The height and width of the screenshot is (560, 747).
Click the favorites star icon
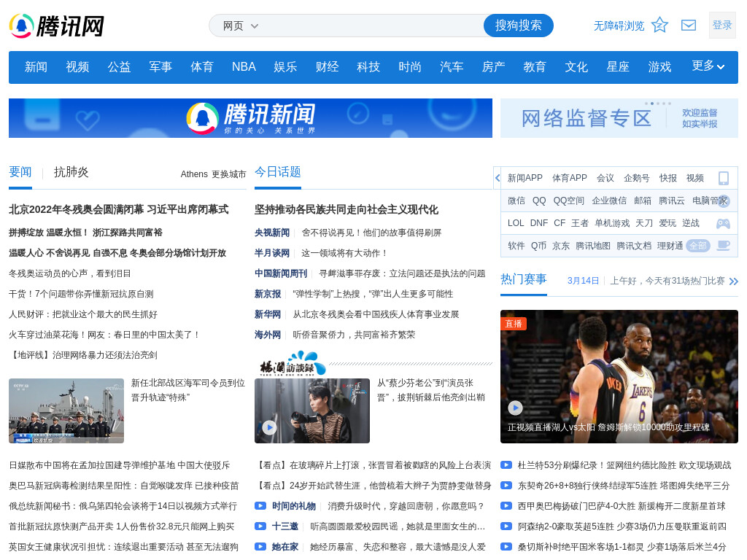tap(659, 25)
